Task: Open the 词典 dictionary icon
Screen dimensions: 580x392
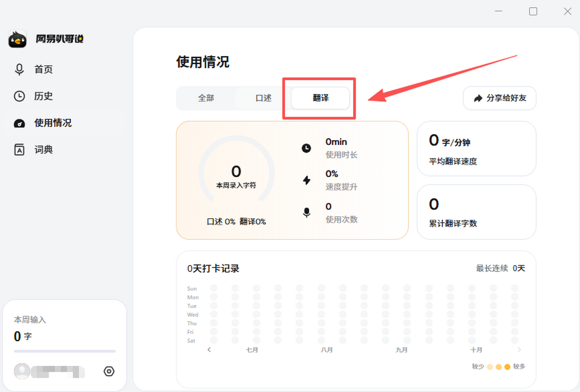Action: click(19, 150)
